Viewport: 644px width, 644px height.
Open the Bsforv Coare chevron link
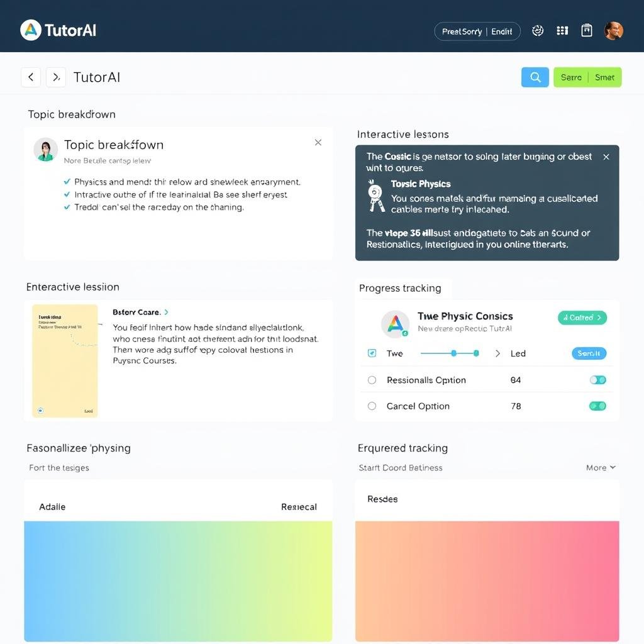(166, 312)
